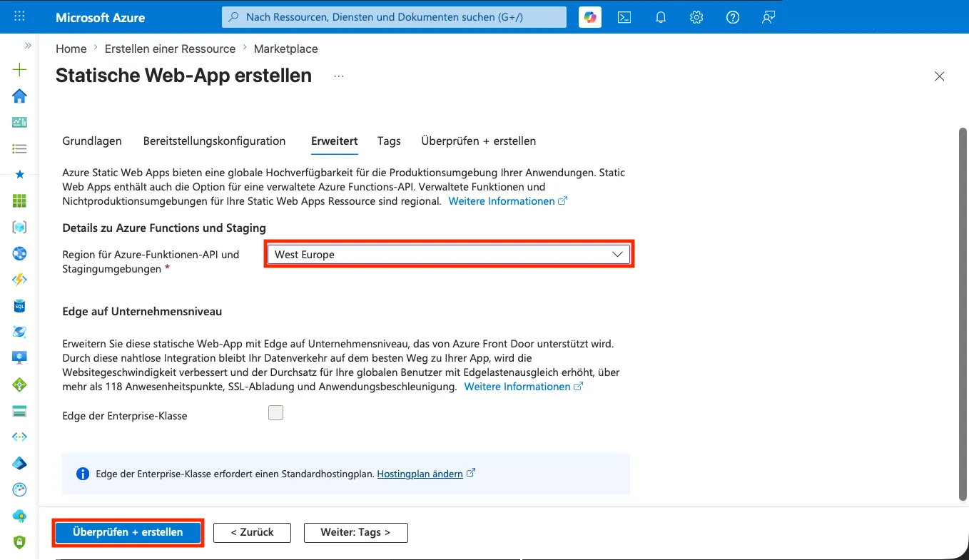Click the green plus create resource icon
Screen dimensions: 969x560
pos(19,69)
